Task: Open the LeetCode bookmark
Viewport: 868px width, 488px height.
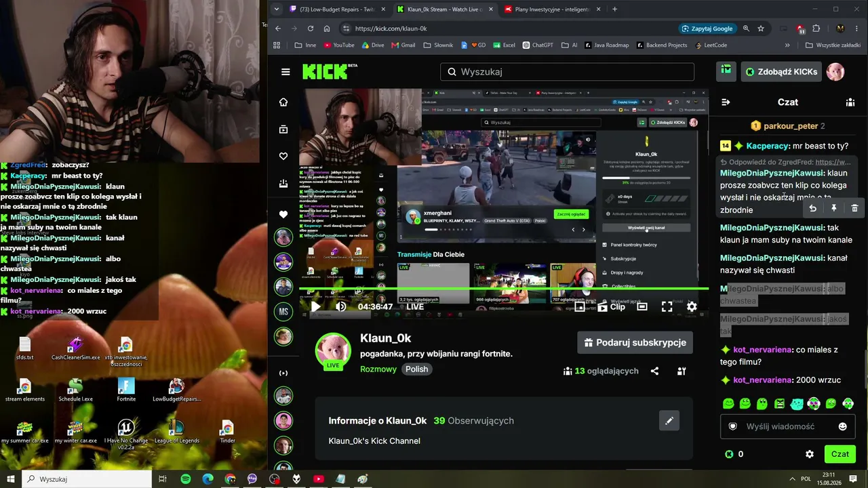Action: 711,45
